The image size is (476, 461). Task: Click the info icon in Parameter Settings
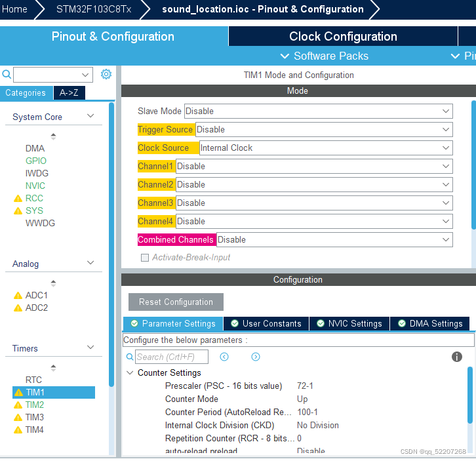456,357
